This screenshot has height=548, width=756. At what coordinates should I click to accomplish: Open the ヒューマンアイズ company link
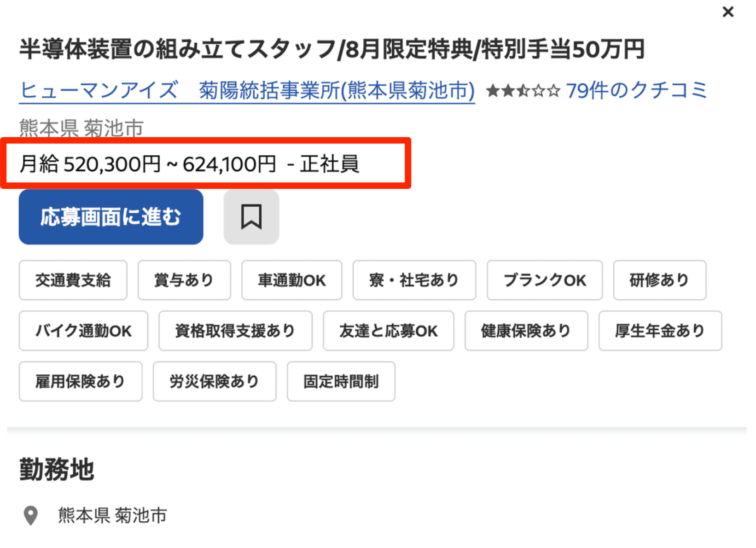[x=247, y=90]
